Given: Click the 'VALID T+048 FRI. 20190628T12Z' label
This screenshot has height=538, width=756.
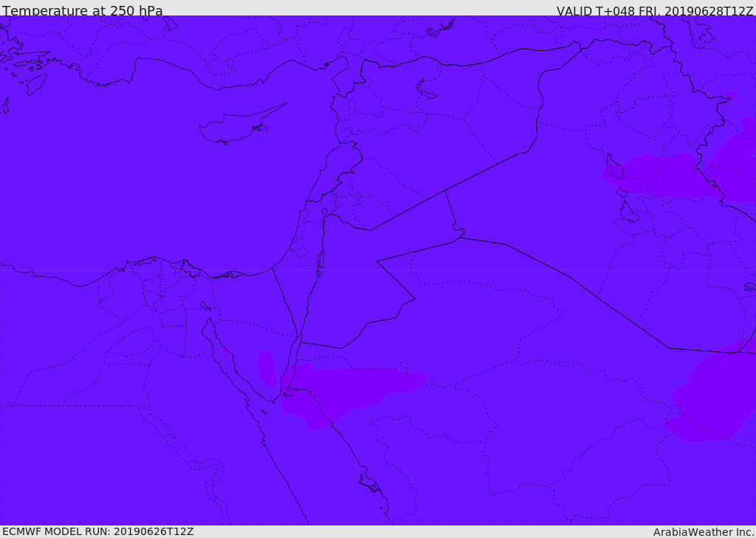Looking at the screenshot, I should 655,10.
